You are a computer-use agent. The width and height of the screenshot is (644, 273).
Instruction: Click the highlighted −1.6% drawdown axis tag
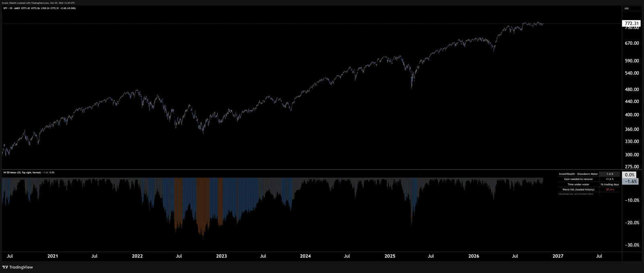(630, 181)
